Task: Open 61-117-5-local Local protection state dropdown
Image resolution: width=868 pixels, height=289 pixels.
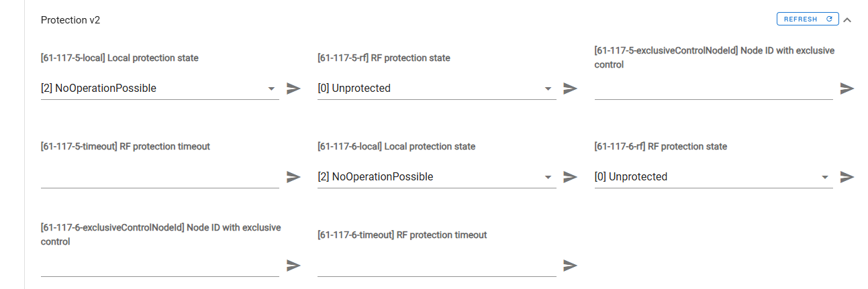Action: pos(271,89)
